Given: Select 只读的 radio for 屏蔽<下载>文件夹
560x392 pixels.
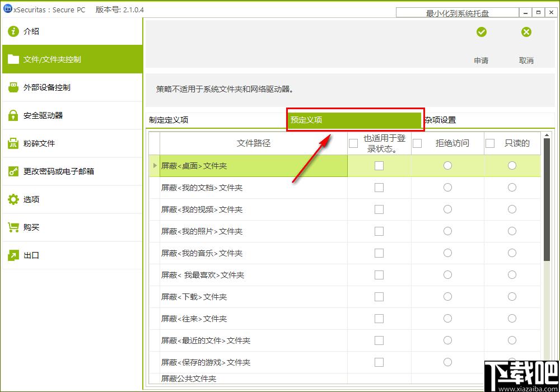Looking at the screenshot, I should tap(512, 296).
